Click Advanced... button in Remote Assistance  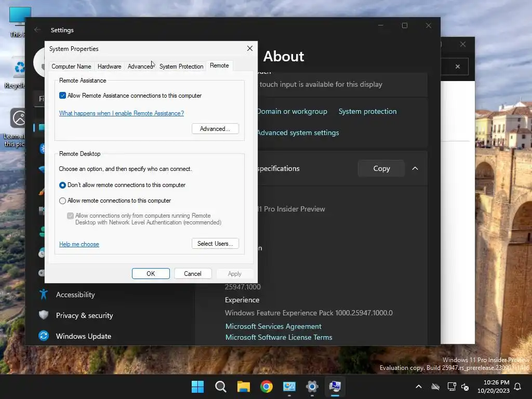215,129
